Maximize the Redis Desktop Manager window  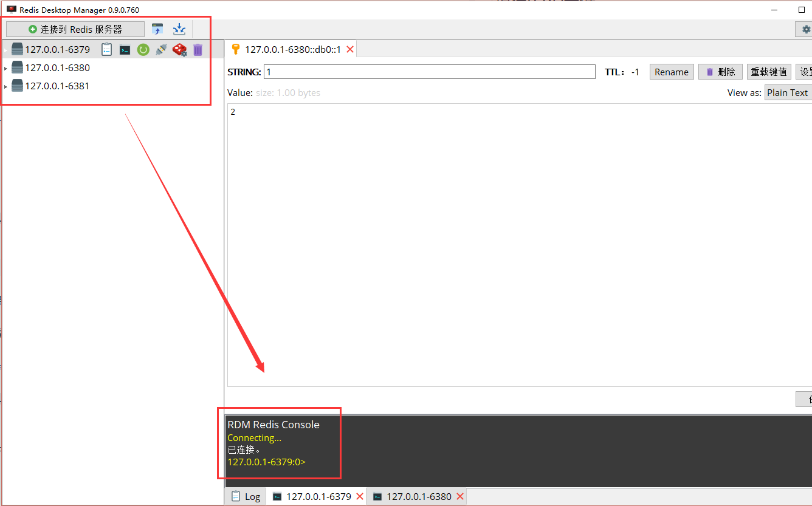pyautogui.click(x=802, y=10)
